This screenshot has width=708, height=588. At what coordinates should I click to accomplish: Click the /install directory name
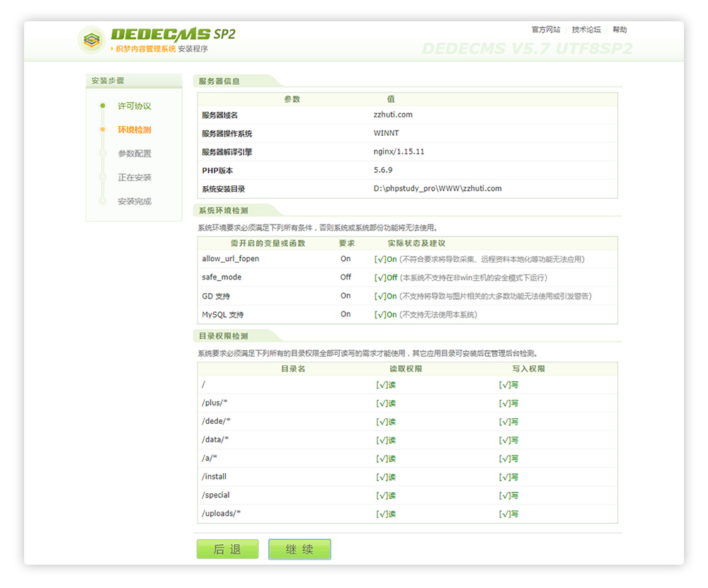coord(214,476)
